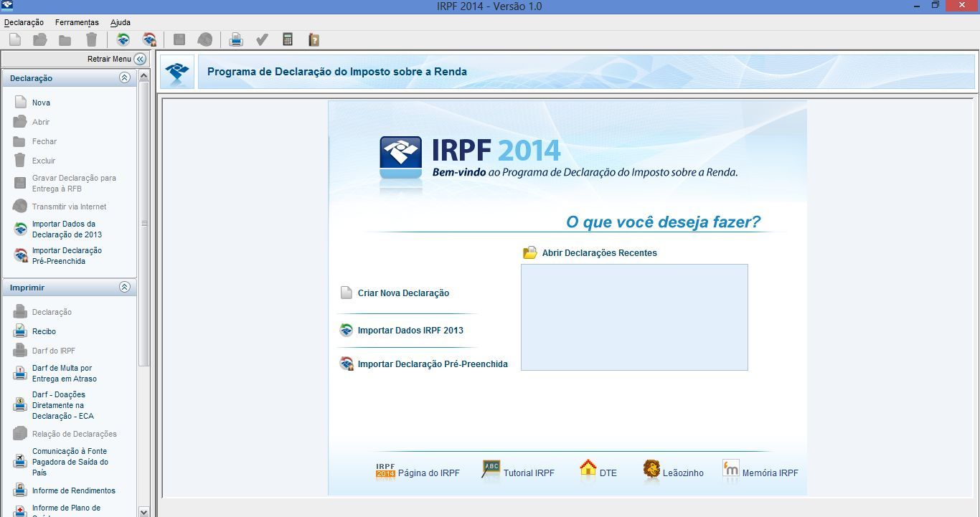Open the Leãozinho lion icon link
The image size is (980, 517).
point(673,471)
